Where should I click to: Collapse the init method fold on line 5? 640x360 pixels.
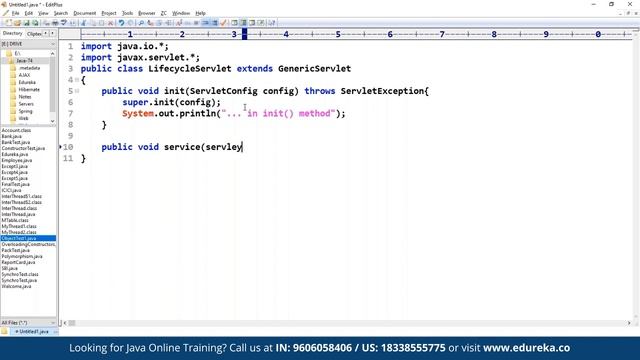[77, 91]
